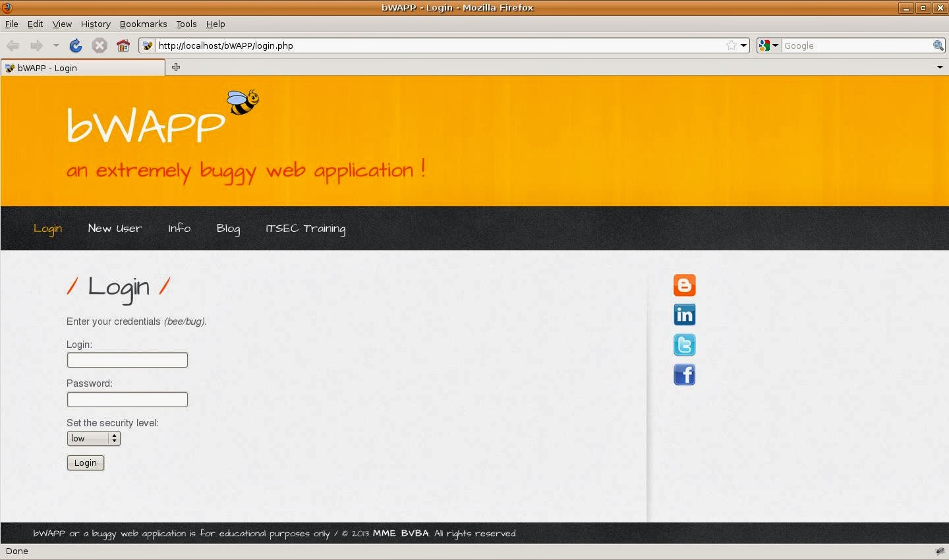949x560 pixels.
Task: Click the Google search engine icon
Action: click(x=764, y=45)
